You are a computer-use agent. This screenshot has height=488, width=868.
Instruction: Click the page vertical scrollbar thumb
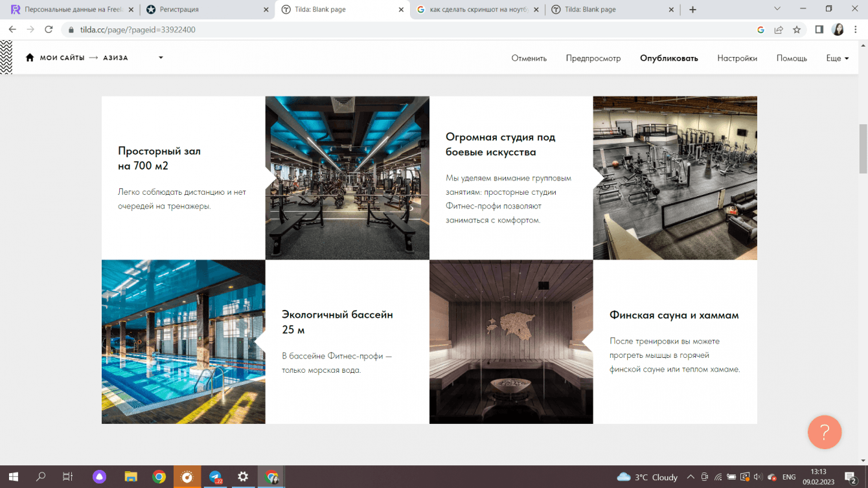click(x=863, y=148)
